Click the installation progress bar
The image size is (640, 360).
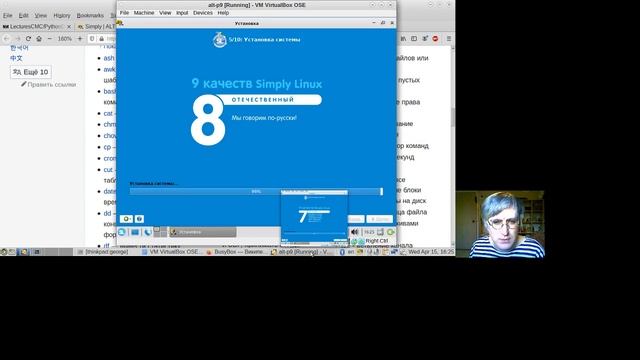point(256,191)
